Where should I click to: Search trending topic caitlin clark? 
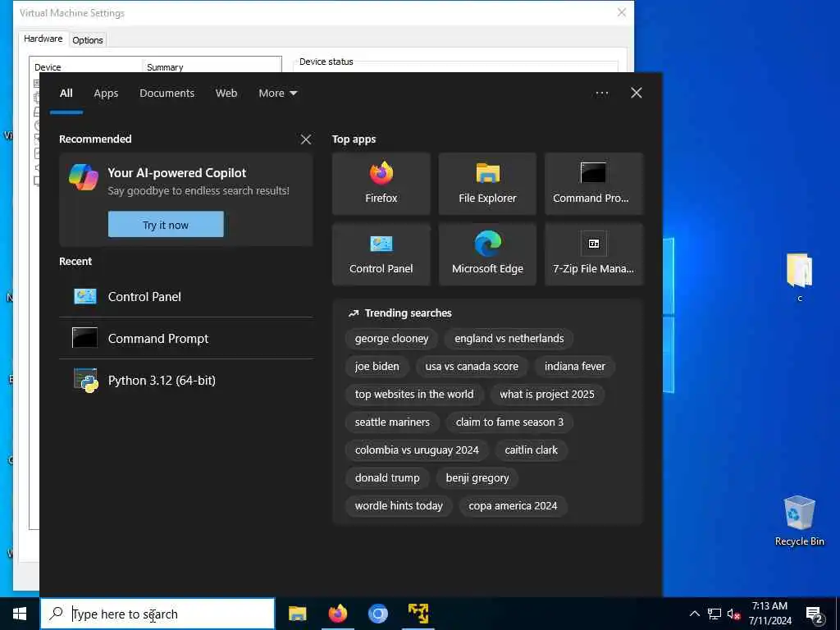coord(531,450)
